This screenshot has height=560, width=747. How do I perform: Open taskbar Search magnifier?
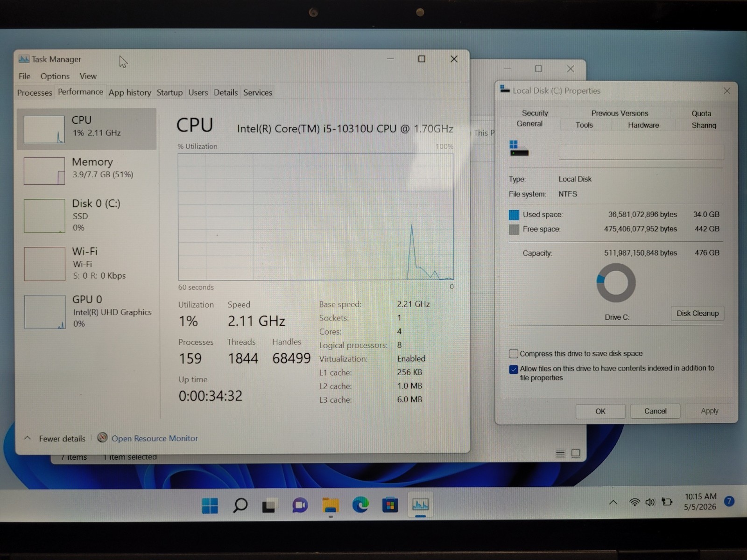[x=240, y=505]
